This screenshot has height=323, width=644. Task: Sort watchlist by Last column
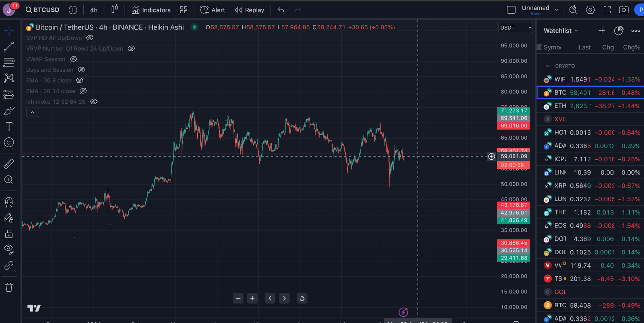click(x=584, y=47)
